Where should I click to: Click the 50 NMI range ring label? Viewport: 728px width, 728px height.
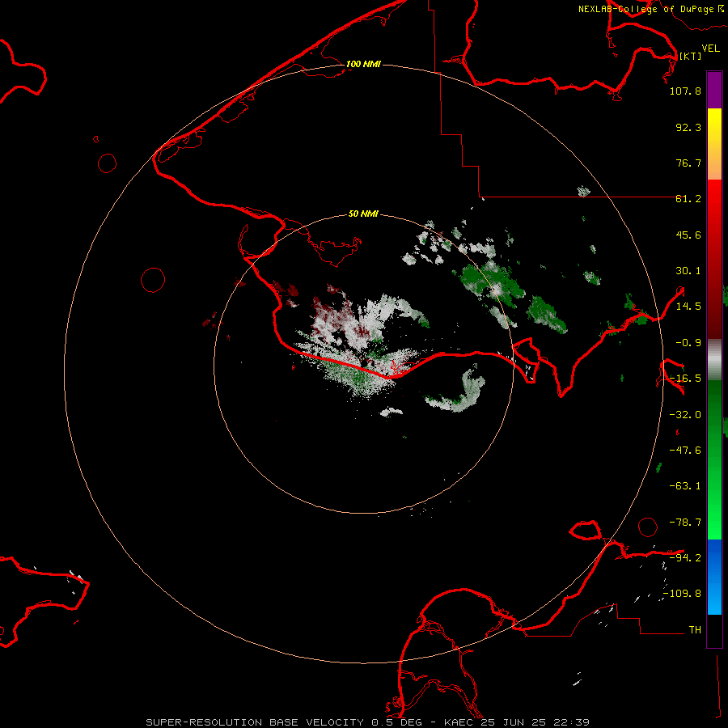coord(363,214)
